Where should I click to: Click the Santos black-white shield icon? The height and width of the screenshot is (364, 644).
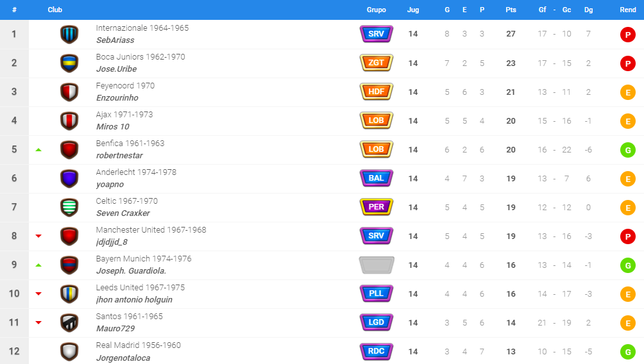pyautogui.click(x=69, y=322)
